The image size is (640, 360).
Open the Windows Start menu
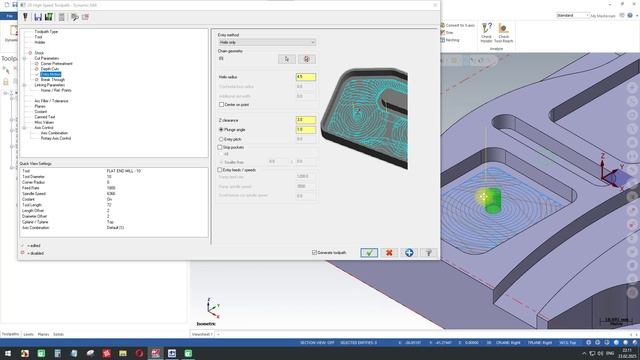pyautogui.click(x=8, y=353)
